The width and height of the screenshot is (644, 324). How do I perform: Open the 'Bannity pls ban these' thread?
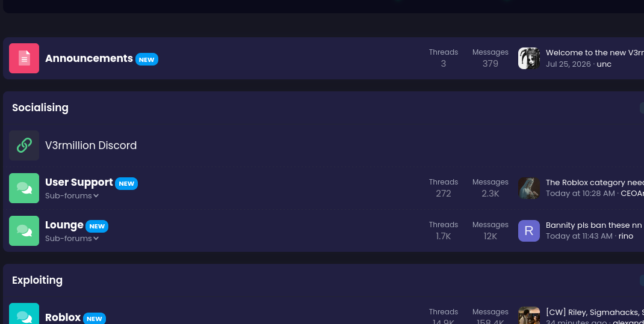pyautogui.click(x=594, y=225)
